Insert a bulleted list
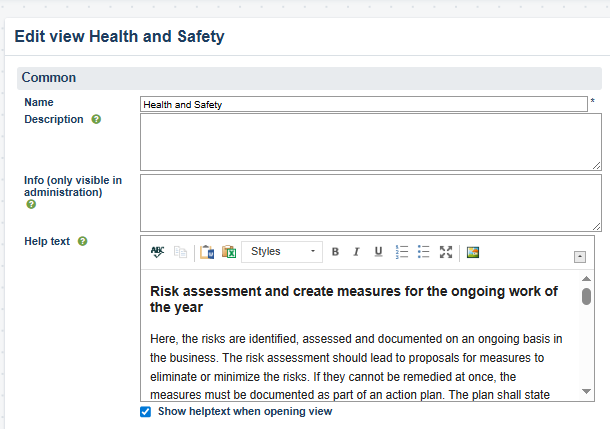Image resolution: width=610 pixels, height=429 pixels. pyautogui.click(x=423, y=252)
